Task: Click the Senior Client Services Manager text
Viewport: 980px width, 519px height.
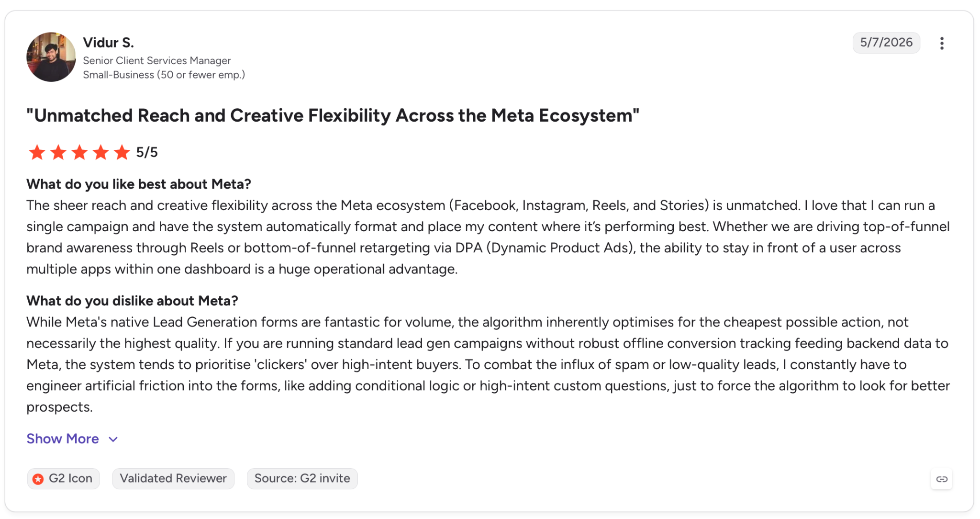Action: point(157,60)
